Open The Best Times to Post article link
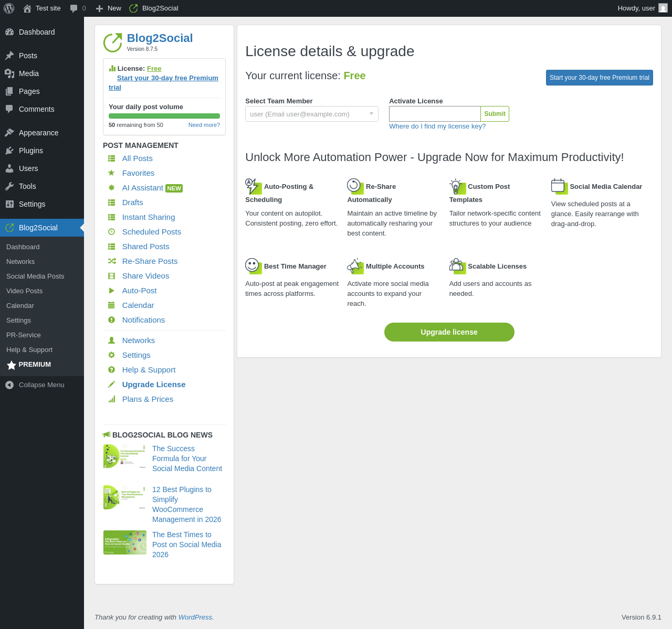The height and width of the screenshot is (629, 672). tap(187, 545)
